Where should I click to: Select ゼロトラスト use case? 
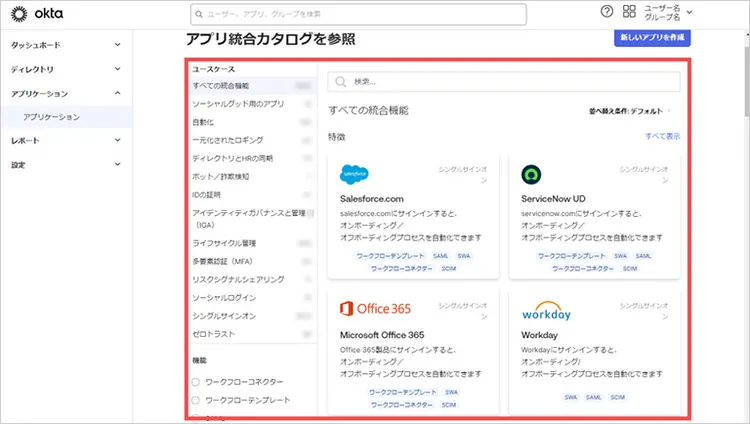click(x=213, y=334)
